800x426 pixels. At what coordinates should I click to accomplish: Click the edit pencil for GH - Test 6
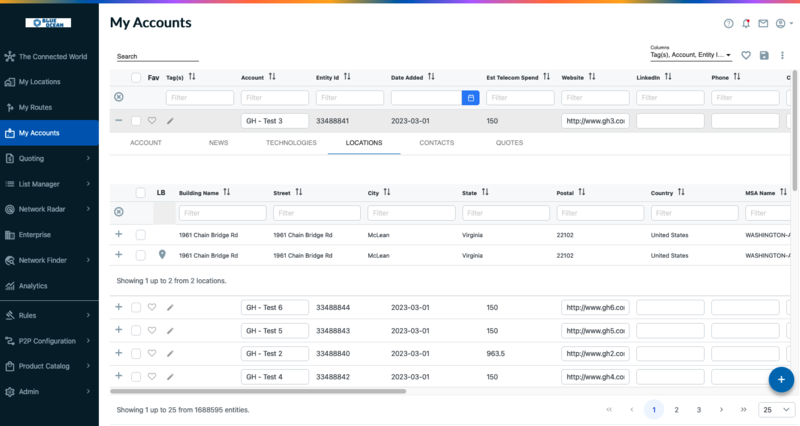[x=170, y=307]
